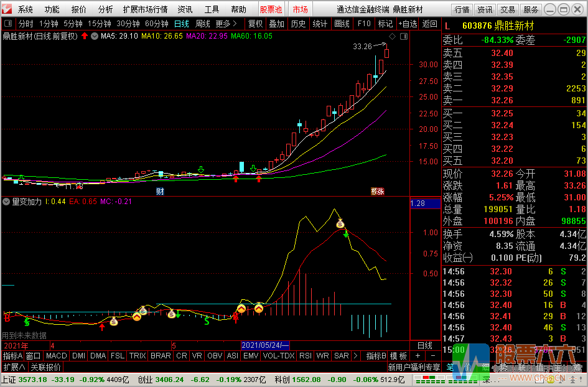This screenshot has width=588, height=387.
Task: Click the diamond icon above the price chart
Action: click(392, 36)
